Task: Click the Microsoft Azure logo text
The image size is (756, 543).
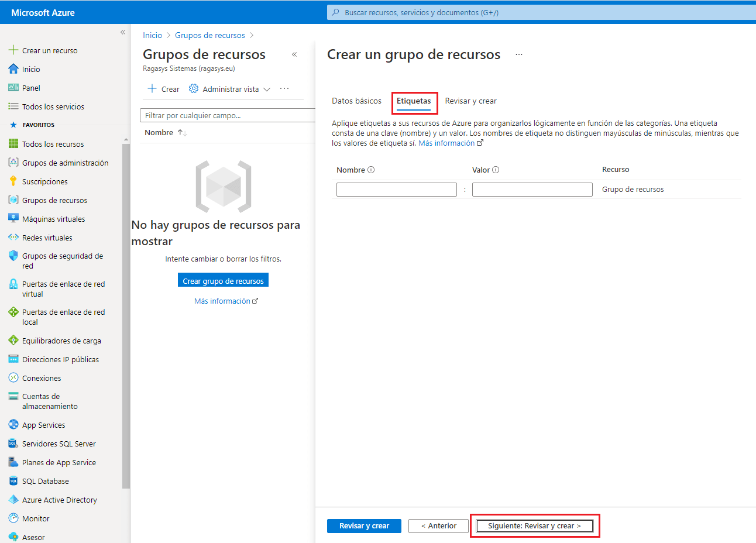Action: [43, 12]
